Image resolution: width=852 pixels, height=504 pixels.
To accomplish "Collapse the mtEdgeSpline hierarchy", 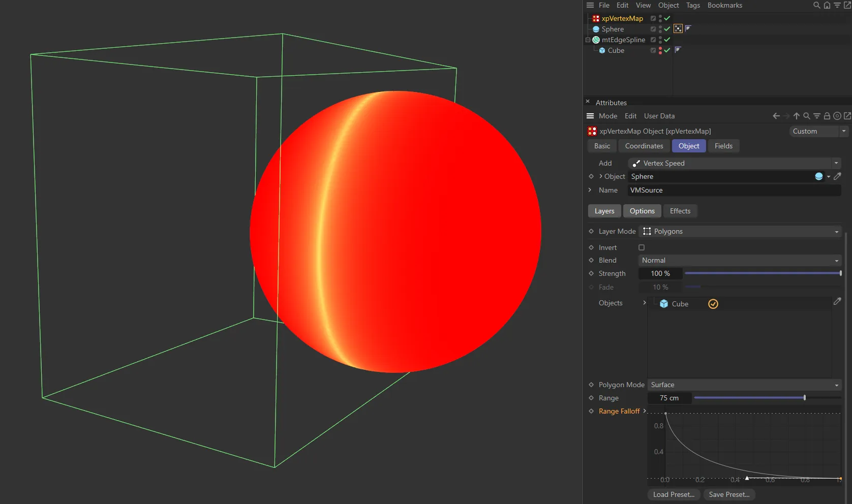I will [x=588, y=40].
